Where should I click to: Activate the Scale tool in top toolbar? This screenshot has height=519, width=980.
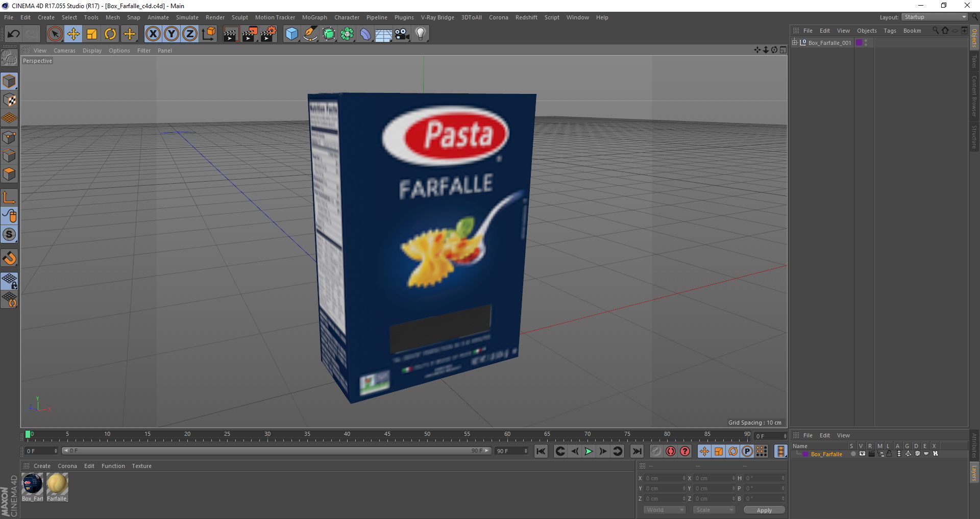92,34
